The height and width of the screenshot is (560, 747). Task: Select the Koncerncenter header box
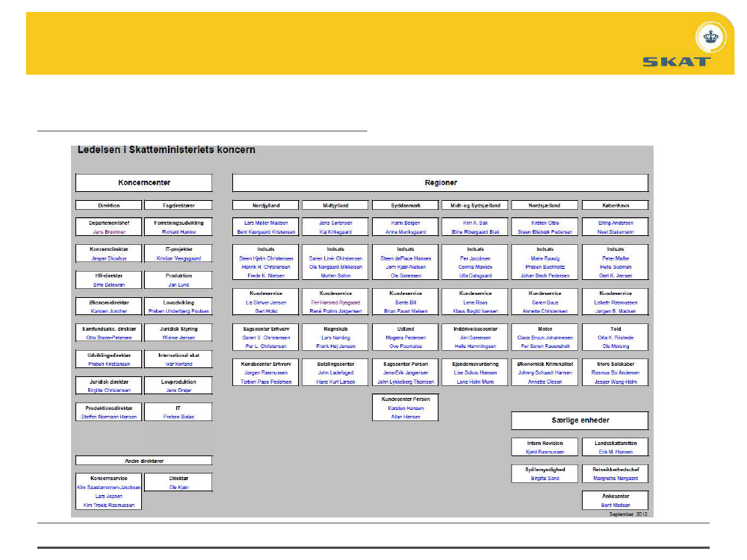[144, 182]
